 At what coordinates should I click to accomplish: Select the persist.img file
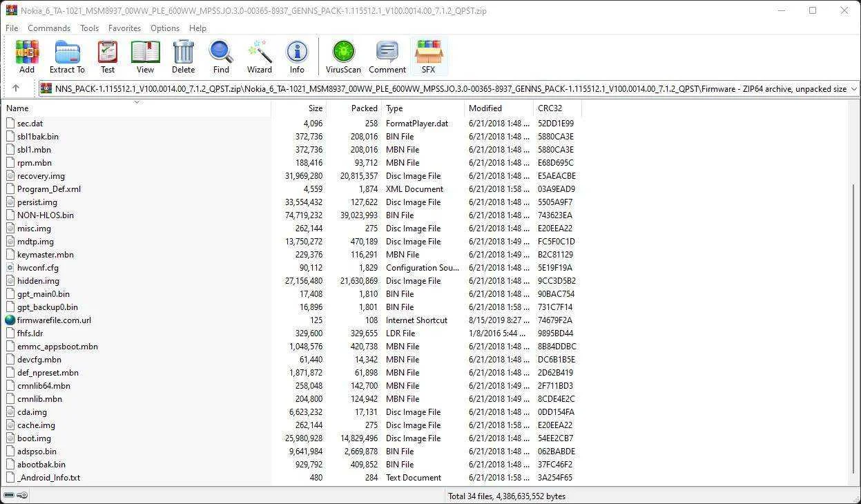tap(37, 202)
